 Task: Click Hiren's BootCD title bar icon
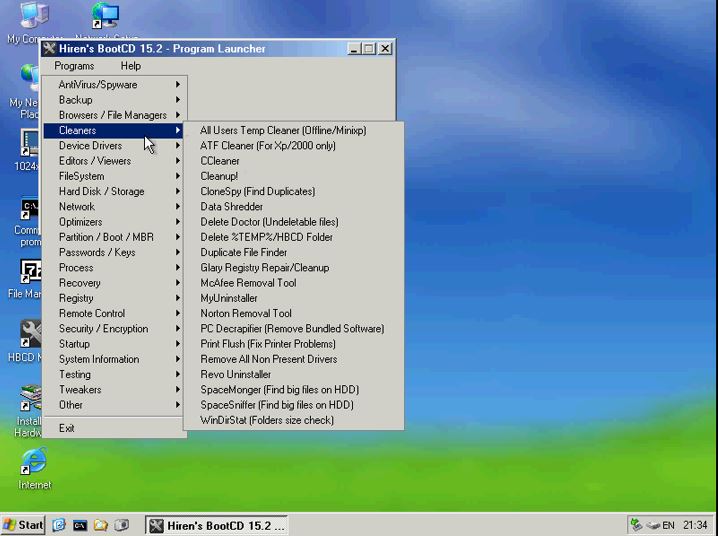click(x=50, y=49)
